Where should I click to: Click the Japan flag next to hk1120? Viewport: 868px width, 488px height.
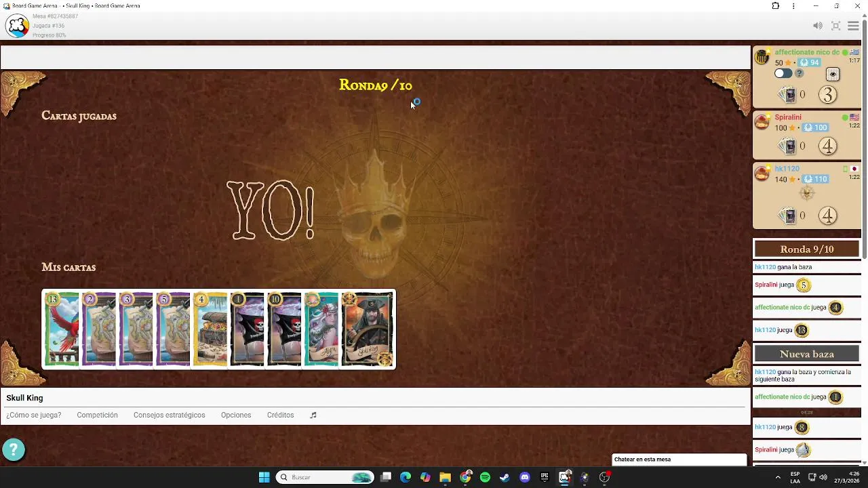point(854,169)
